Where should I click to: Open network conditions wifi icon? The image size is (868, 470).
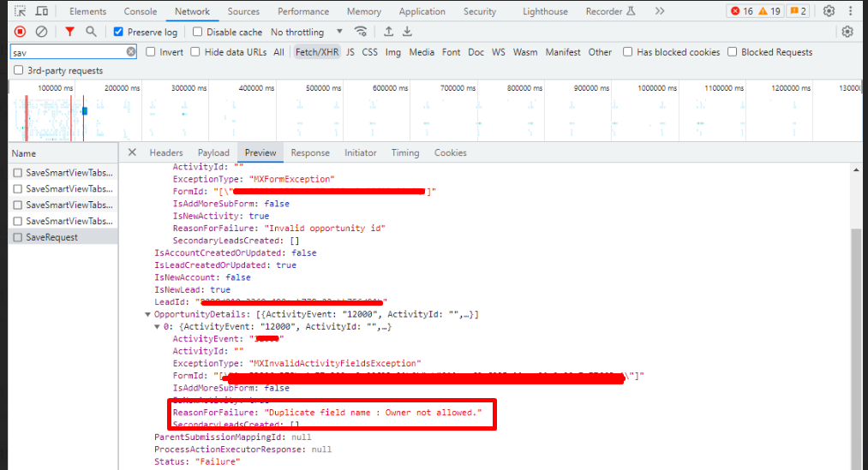tap(362, 32)
